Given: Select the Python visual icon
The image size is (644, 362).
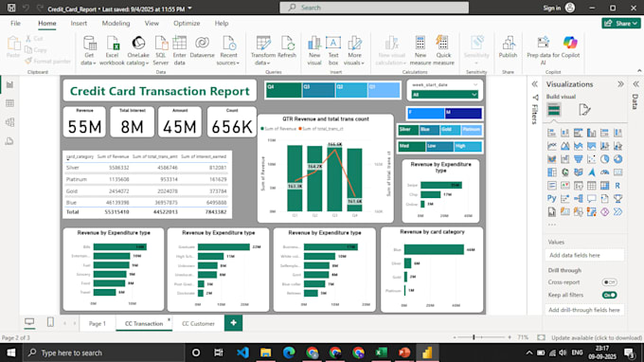Looking at the screenshot, I should click(x=551, y=198).
